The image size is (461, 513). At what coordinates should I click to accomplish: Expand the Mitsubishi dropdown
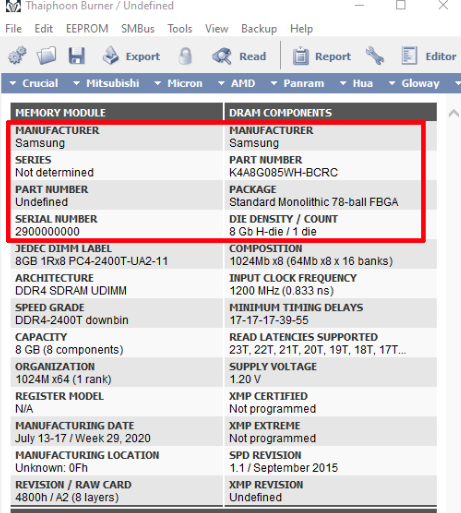pyautogui.click(x=106, y=83)
